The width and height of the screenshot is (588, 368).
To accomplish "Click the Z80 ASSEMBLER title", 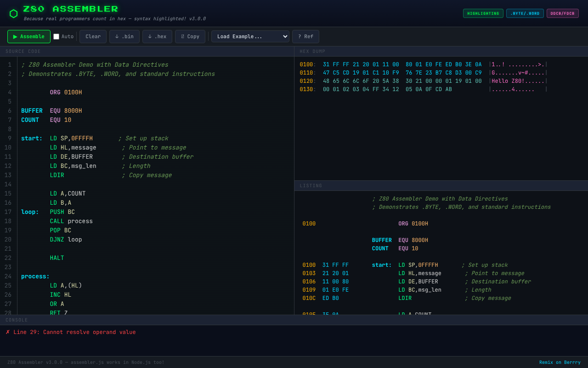I will click(x=71, y=9).
